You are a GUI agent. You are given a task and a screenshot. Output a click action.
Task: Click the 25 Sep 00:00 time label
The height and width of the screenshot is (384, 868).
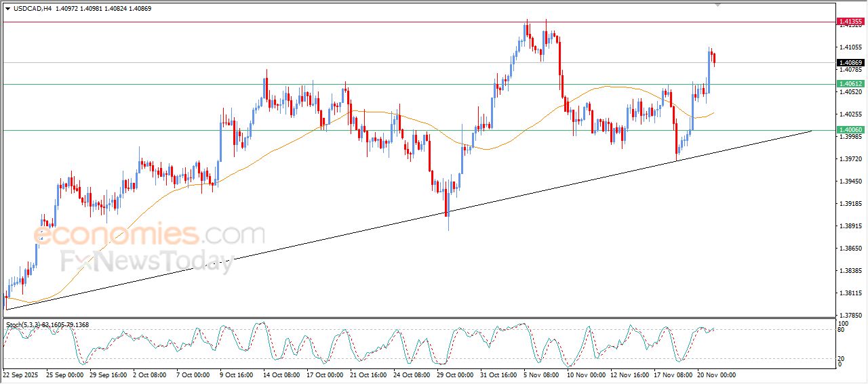click(65, 375)
